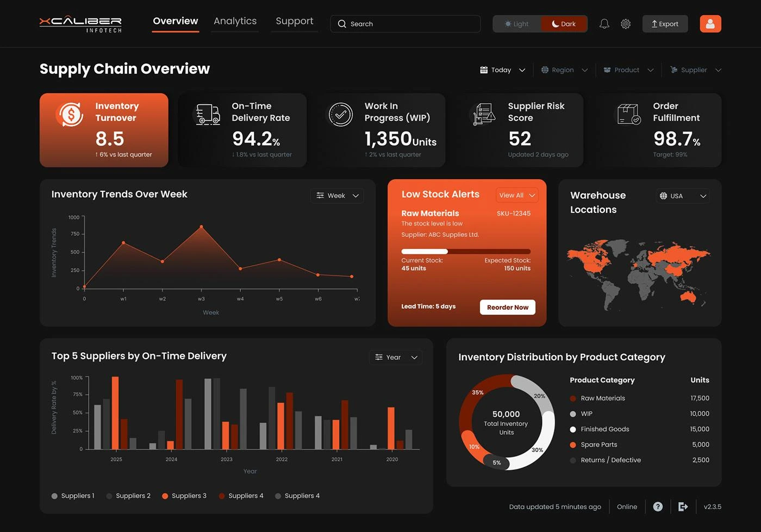The image size is (761, 532).
Task: Click the Raw Materials stock level bar
Action: tap(466, 252)
